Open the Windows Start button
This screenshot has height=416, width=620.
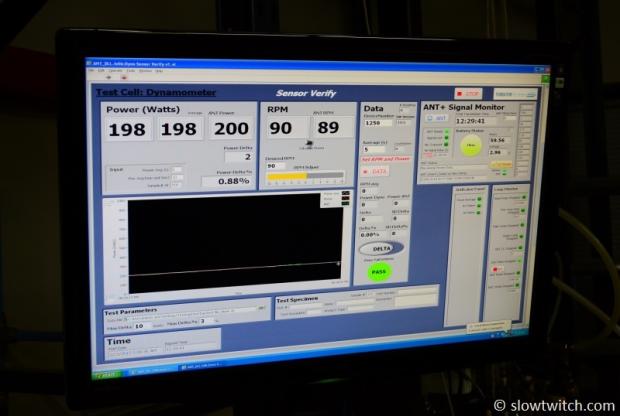pyautogui.click(x=107, y=374)
